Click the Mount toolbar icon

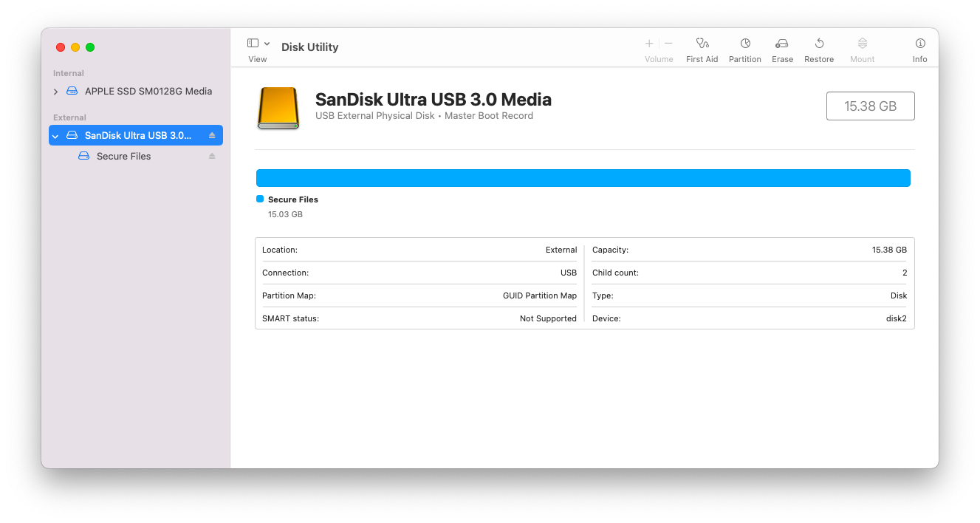point(862,44)
